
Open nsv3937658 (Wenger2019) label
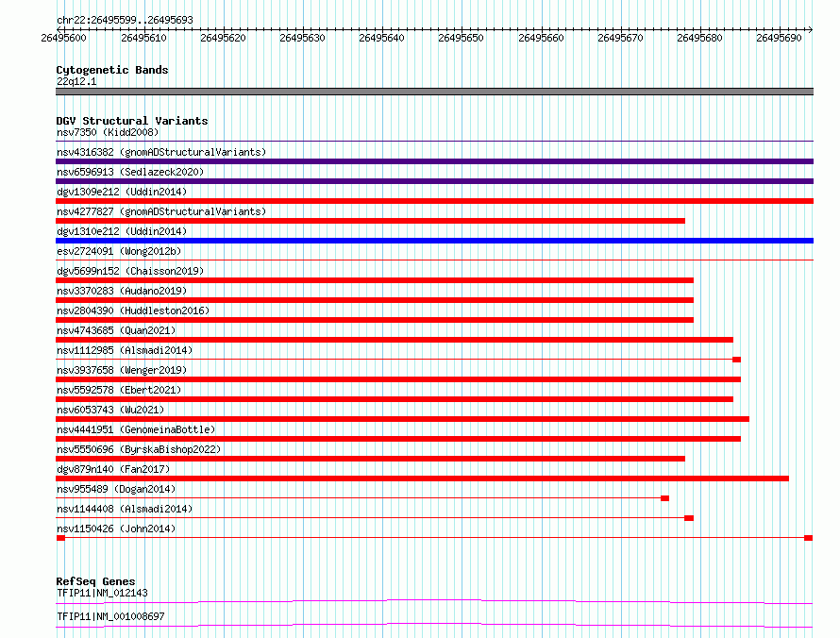[x=122, y=370]
